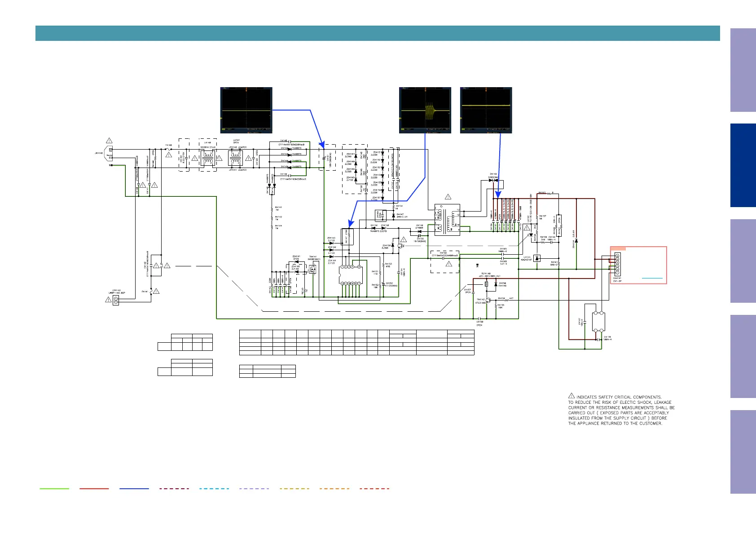Switch to the topmost lavender side tab
This screenshot has height=535, width=756.
743,70
